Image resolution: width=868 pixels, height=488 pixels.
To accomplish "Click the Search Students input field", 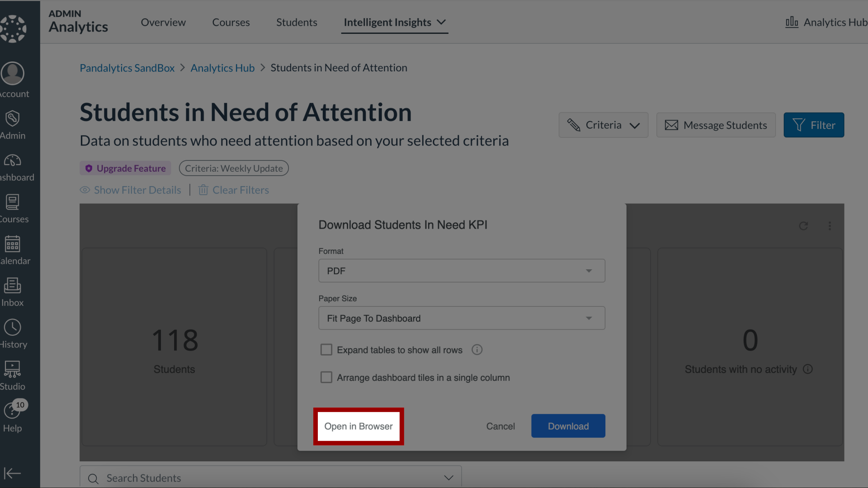I will point(271,477).
